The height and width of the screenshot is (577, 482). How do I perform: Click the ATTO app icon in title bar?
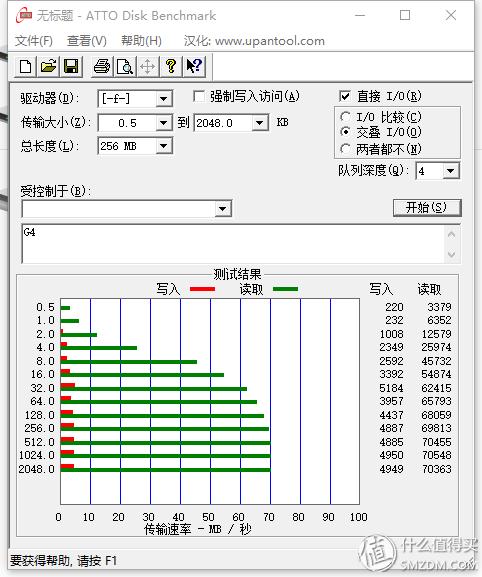coord(24,16)
